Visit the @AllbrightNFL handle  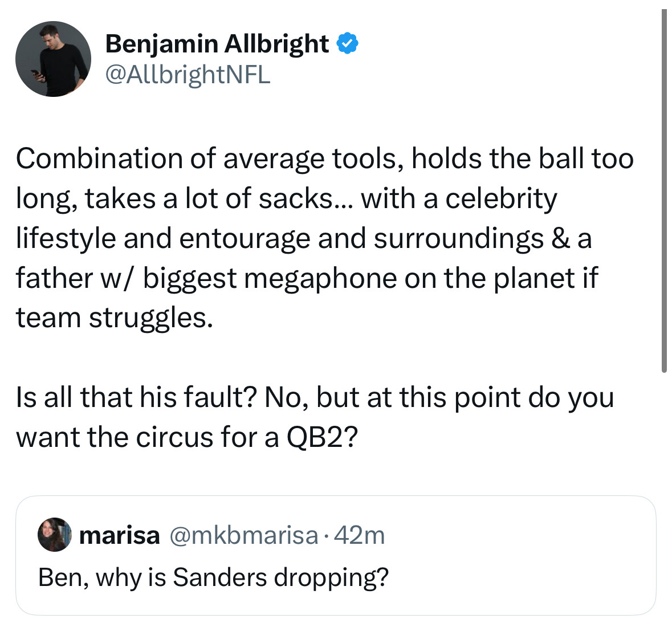(x=188, y=75)
